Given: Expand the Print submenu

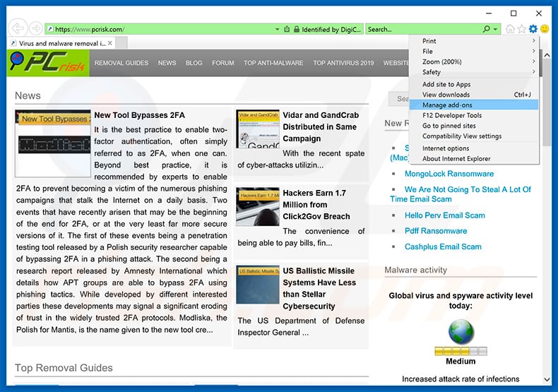Looking at the screenshot, I should [x=474, y=41].
